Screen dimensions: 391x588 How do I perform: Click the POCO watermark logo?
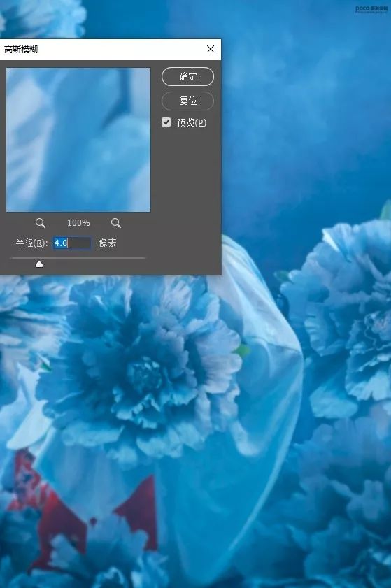click(371, 9)
